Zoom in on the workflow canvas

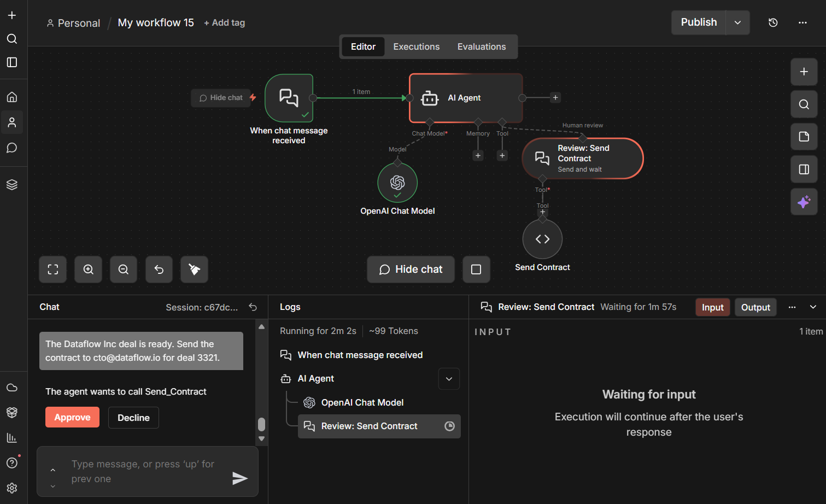click(x=89, y=269)
